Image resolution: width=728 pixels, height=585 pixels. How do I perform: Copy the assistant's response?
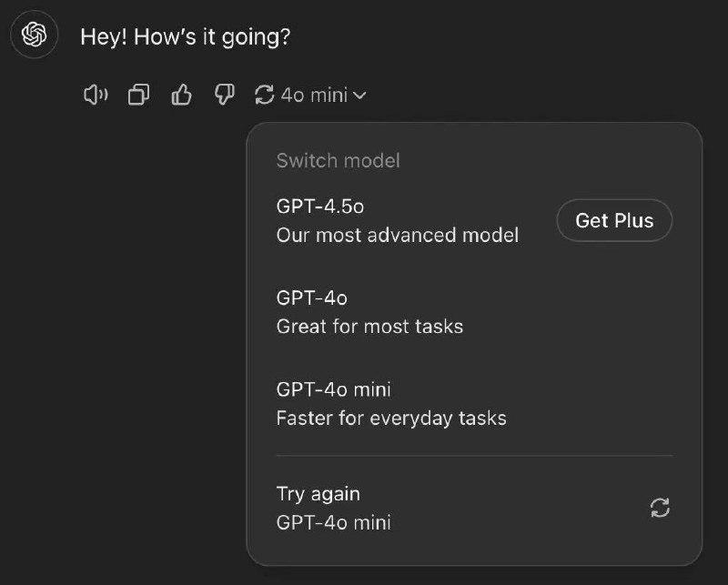(x=139, y=95)
